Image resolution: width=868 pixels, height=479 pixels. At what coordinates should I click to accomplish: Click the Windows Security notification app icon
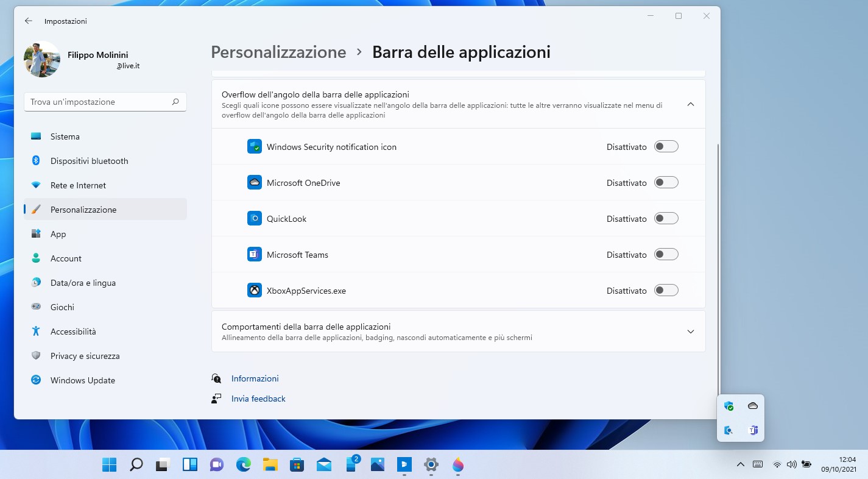point(254,147)
